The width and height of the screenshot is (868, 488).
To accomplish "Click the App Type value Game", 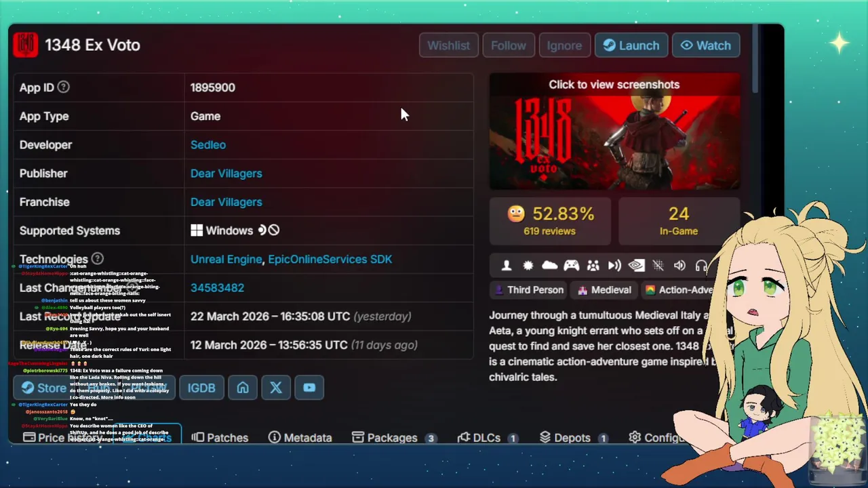I will (x=205, y=116).
